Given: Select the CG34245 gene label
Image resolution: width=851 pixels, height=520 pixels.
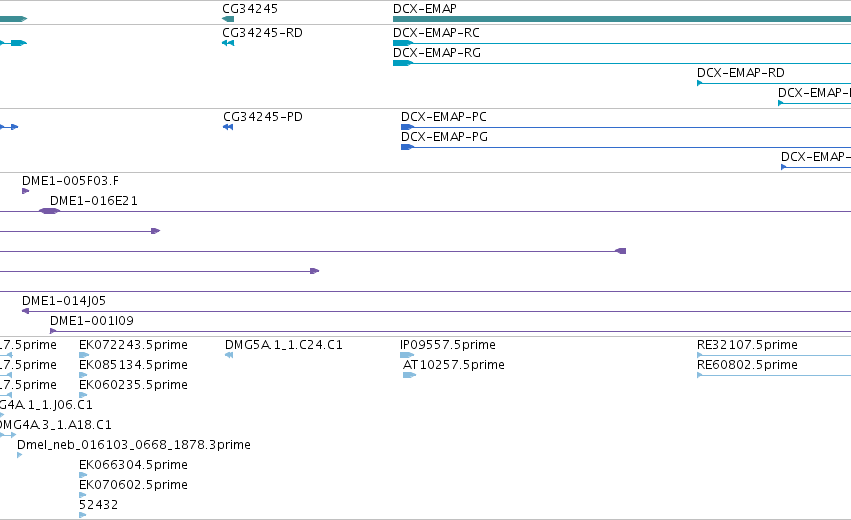Looking at the screenshot, I should pos(250,9).
